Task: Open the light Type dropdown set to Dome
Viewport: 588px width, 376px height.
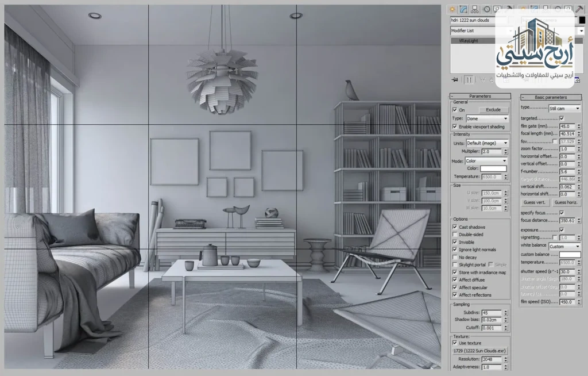Action: click(x=487, y=119)
